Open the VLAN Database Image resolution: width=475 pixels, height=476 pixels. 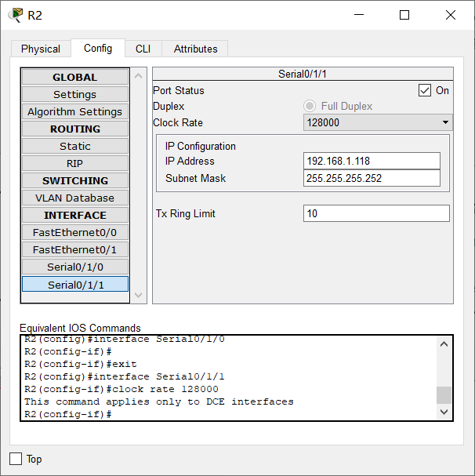click(75, 198)
